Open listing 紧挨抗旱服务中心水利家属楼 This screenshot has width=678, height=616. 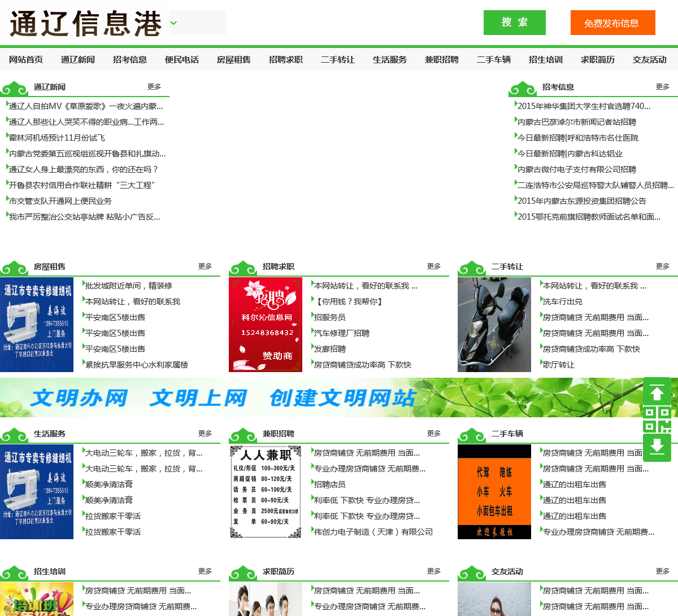(137, 365)
